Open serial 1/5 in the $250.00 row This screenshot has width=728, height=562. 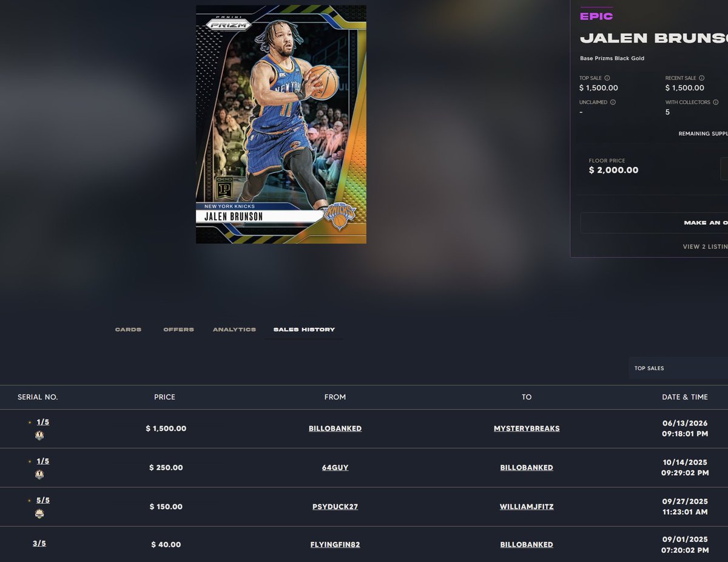pyautogui.click(x=42, y=461)
